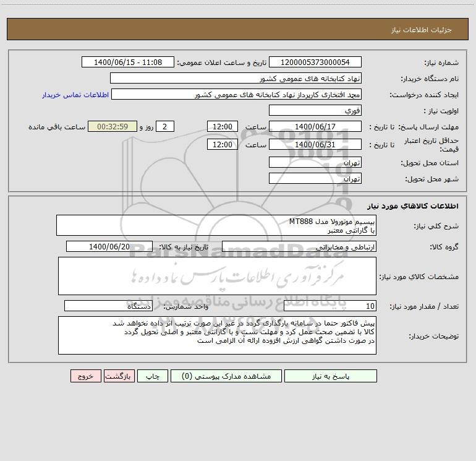Image resolution: width=476 pixels, height=461 pixels.
Task: Click the گروه کالا label
Action: (x=444, y=247)
